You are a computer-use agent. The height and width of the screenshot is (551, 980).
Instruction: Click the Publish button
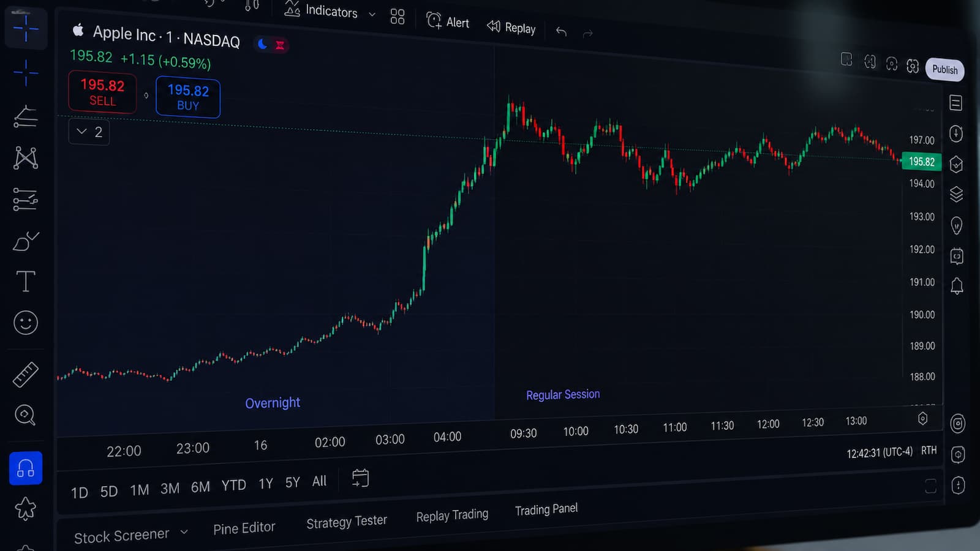point(944,70)
